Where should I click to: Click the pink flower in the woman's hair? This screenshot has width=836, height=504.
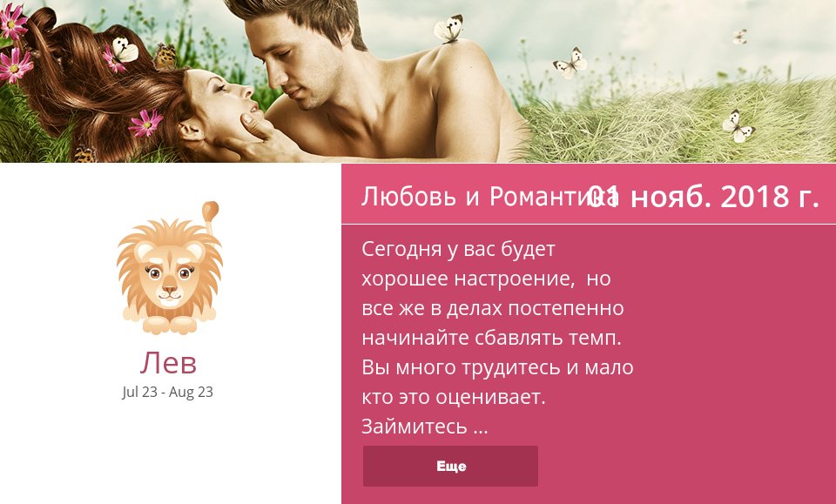pyautogui.click(x=145, y=123)
